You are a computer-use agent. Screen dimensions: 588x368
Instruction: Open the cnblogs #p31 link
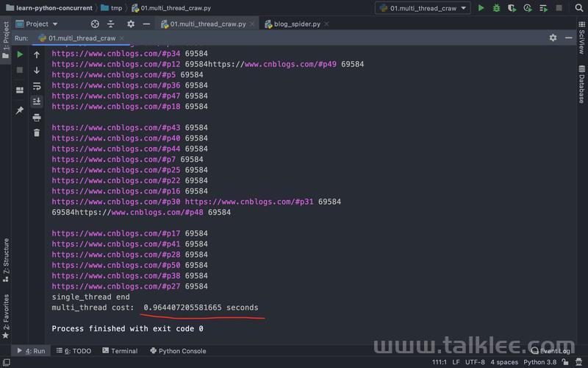[x=249, y=202]
